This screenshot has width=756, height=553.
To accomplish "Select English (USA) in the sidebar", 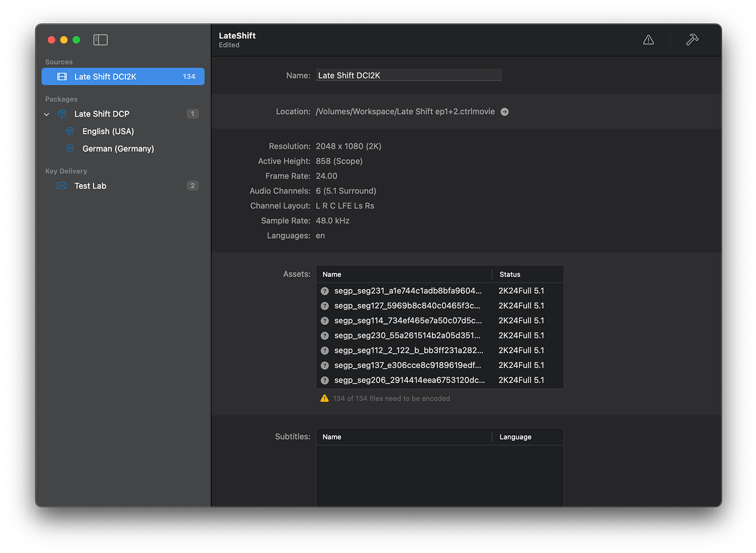I will click(x=108, y=131).
